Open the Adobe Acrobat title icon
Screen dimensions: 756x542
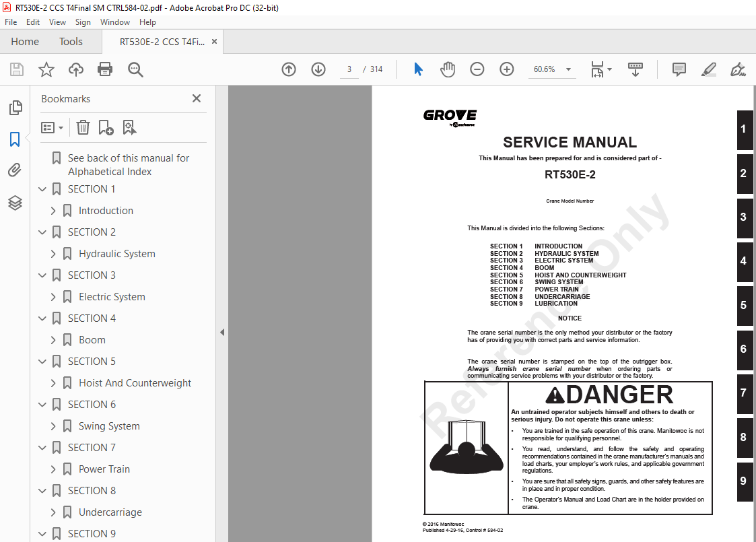[x=7, y=7]
